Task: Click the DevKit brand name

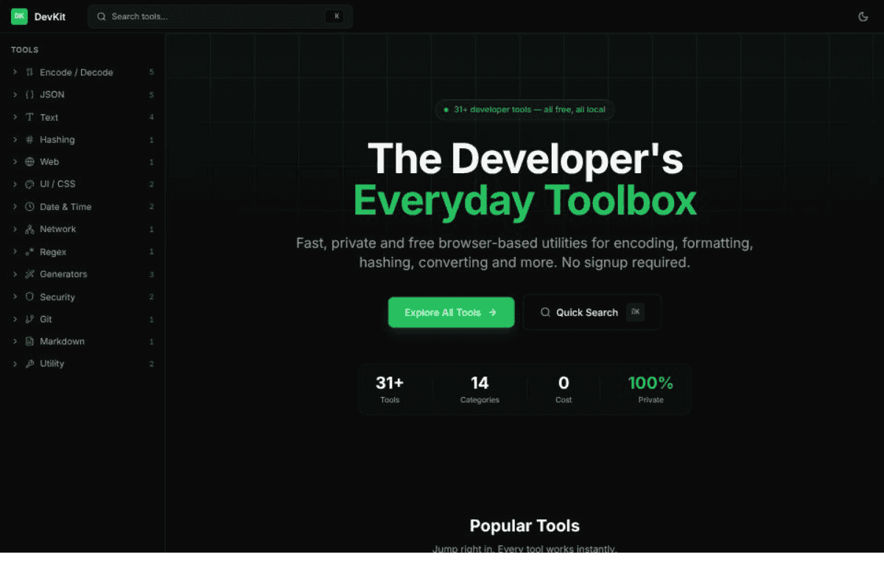Action: (x=50, y=17)
